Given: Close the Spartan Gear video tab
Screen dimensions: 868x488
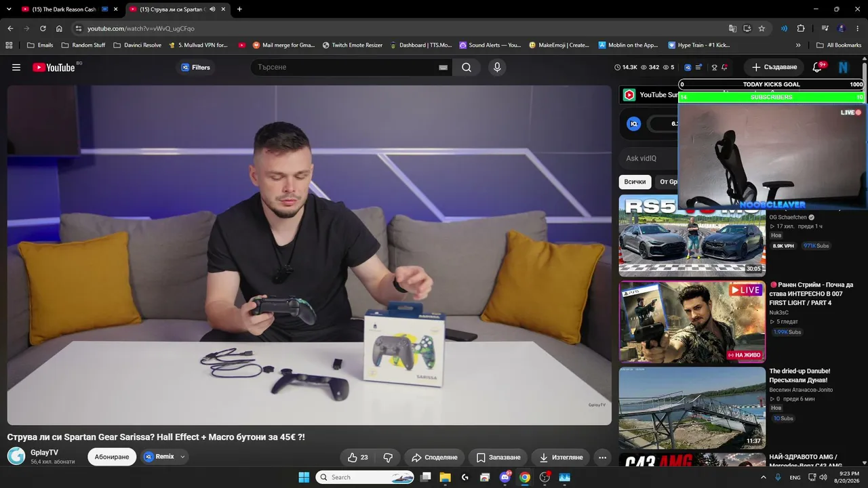Looking at the screenshot, I should (224, 9).
